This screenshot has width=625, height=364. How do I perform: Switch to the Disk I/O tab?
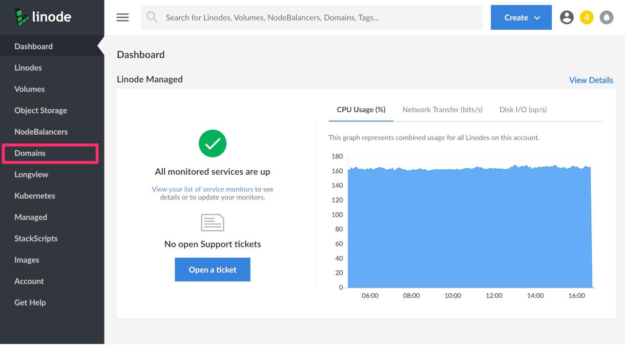click(x=523, y=110)
